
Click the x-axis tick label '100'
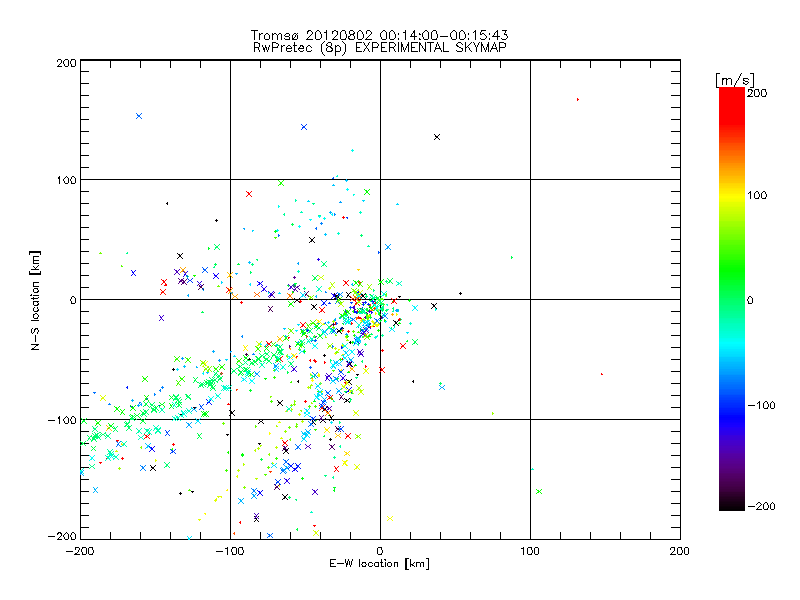[x=530, y=551]
